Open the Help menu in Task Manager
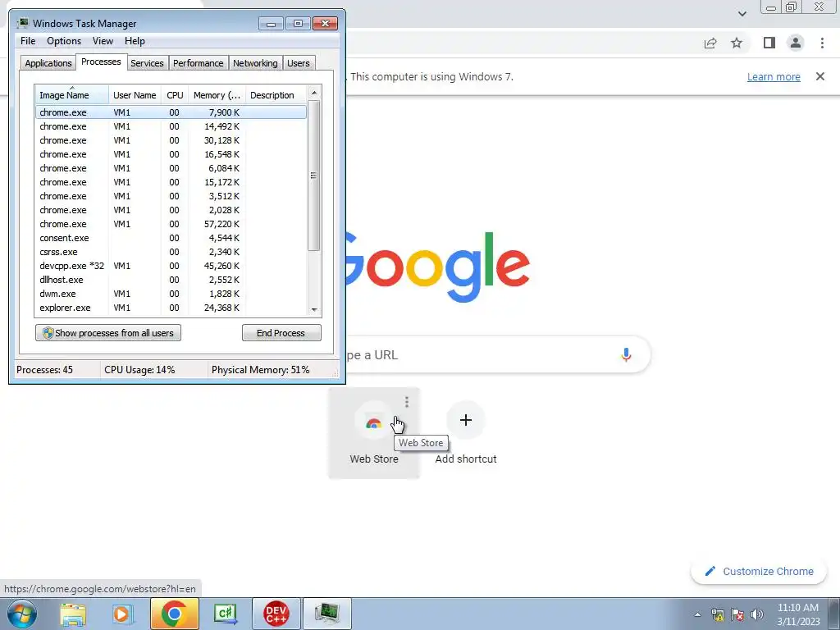This screenshot has height=630, width=840. [135, 41]
